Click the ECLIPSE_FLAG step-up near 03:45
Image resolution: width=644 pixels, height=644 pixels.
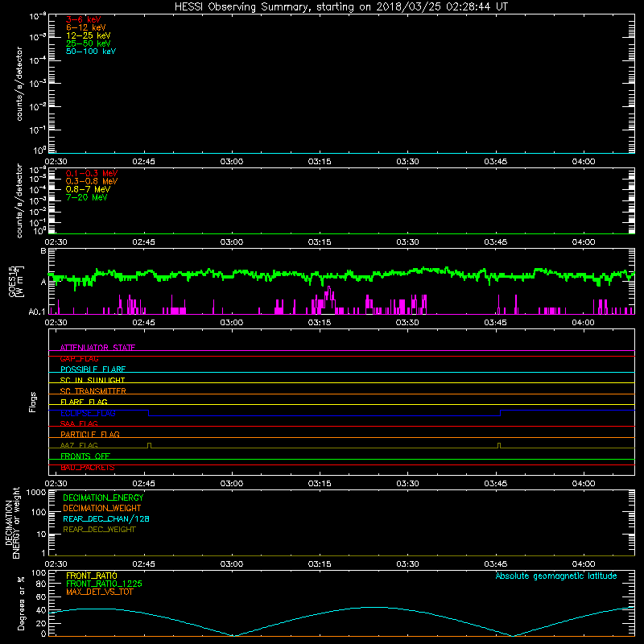point(500,413)
